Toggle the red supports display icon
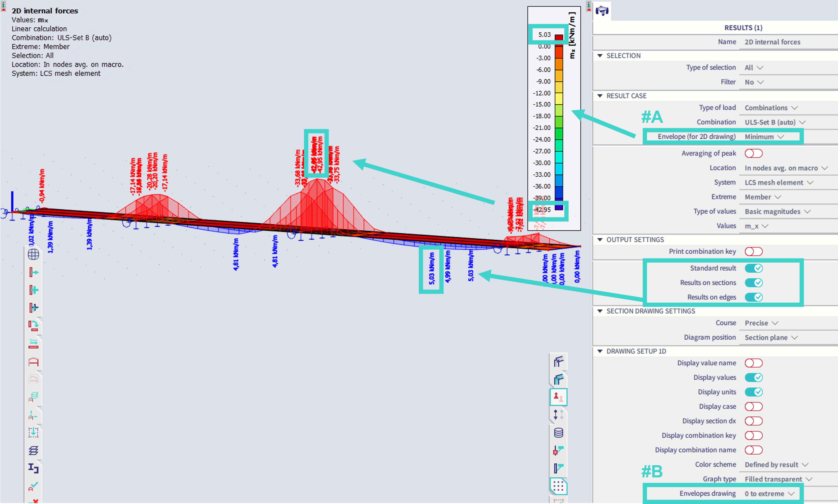 click(559, 397)
